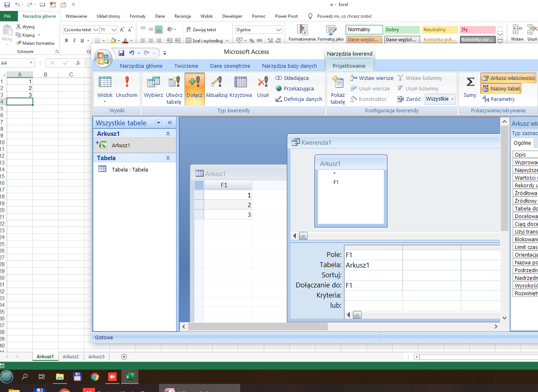Toggle the percent style in Excel
This screenshot has width=538, height=392.
click(x=252, y=41)
